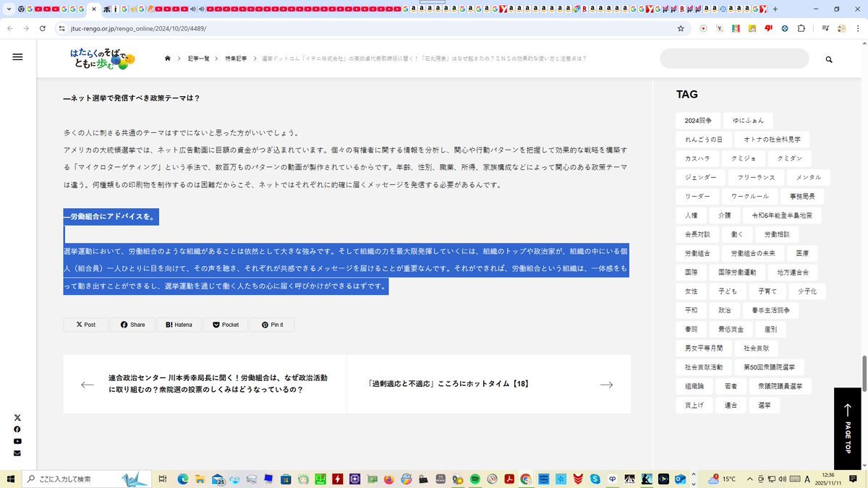The height and width of the screenshot is (488, 868).
Task: Open the YouTube link in left sidebar
Action: click(17, 441)
